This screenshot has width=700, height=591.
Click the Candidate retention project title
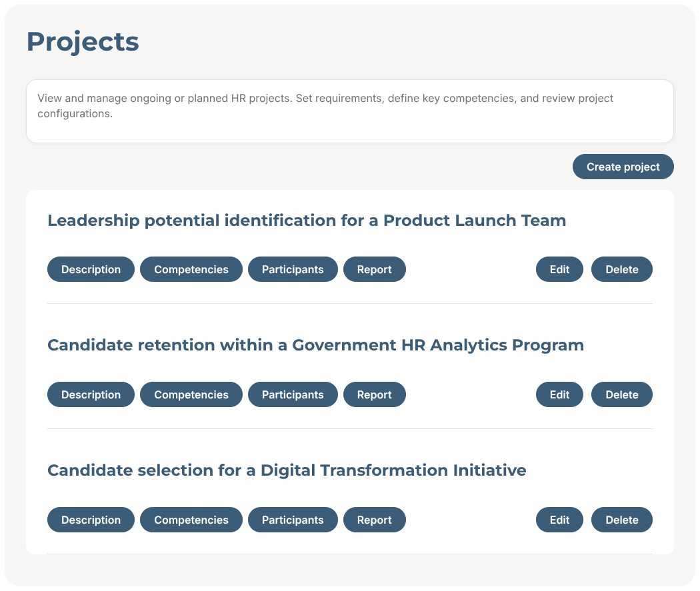click(x=315, y=345)
